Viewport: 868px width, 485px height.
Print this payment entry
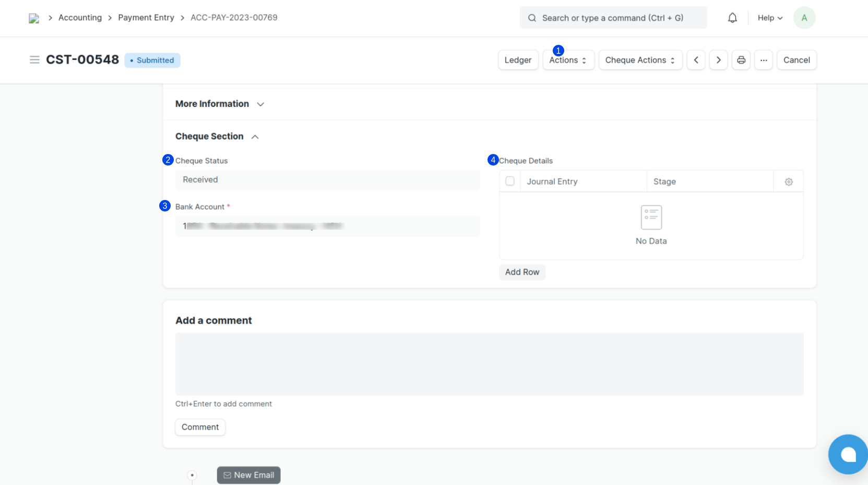[741, 60]
